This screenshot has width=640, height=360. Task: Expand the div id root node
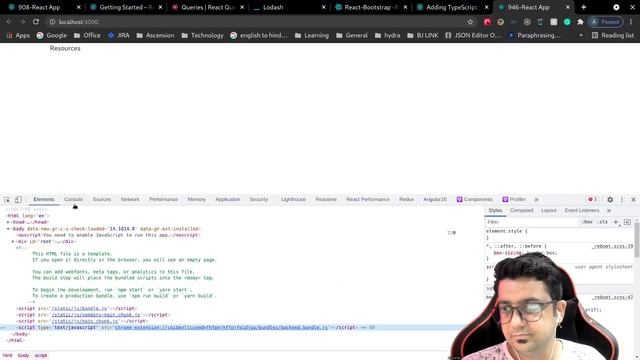(x=13, y=242)
